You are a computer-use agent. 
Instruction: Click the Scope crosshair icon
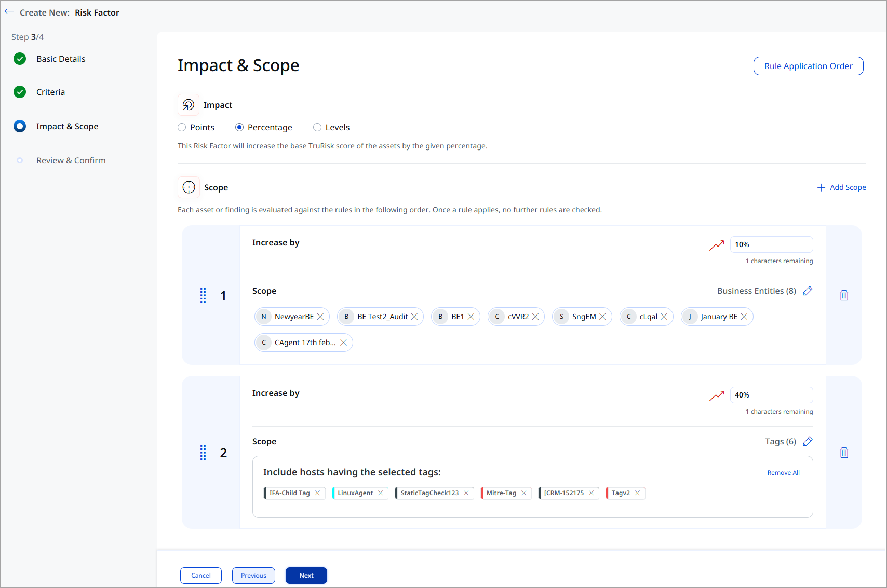[x=188, y=187]
